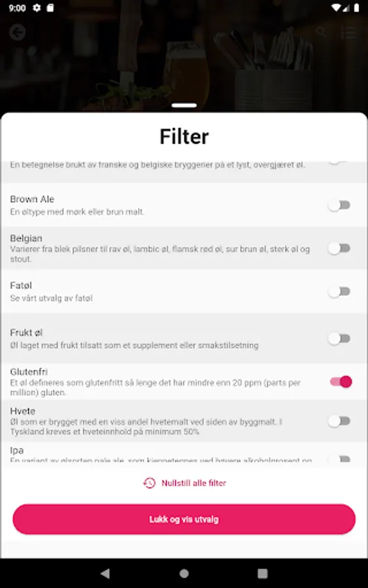
Task: Click Lukk og vis utvalg button
Action: 184,519
